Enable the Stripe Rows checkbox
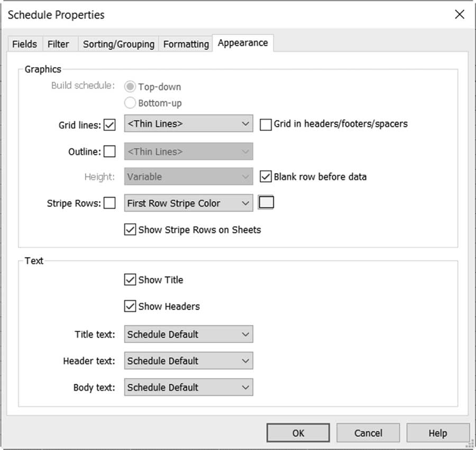The height and width of the screenshot is (450, 476). coord(109,203)
